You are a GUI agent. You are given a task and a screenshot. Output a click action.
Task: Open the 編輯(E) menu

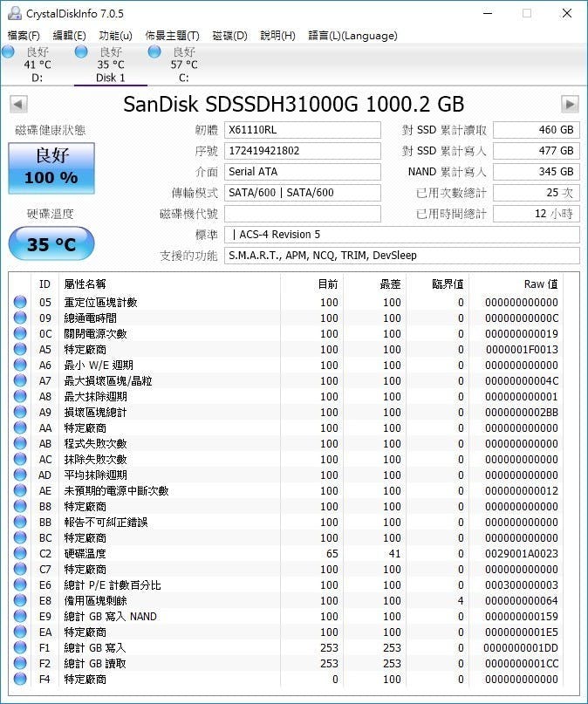pos(69,36)
